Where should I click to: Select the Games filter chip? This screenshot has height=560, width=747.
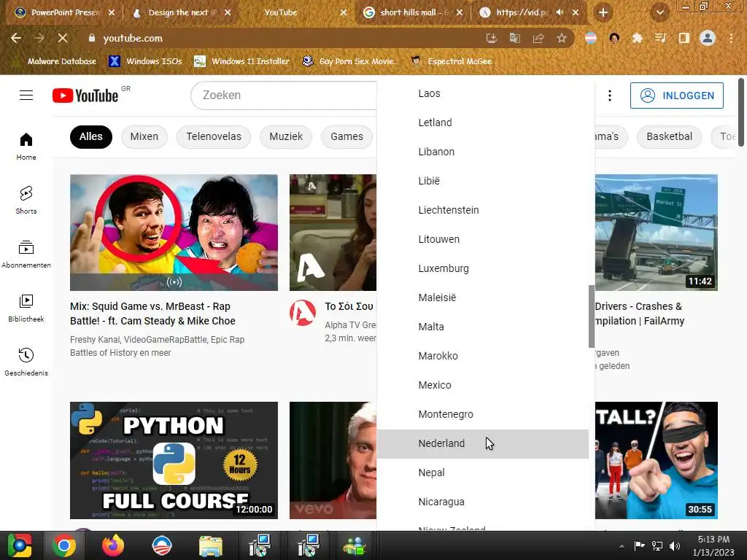point(347,136)
